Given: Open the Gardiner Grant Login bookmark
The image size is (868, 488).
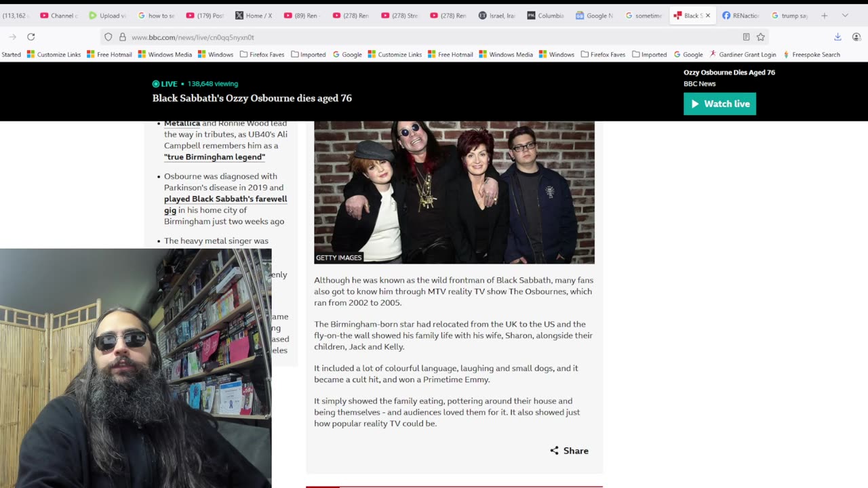Looking at the screenshot, I should [x=743, y=54].
